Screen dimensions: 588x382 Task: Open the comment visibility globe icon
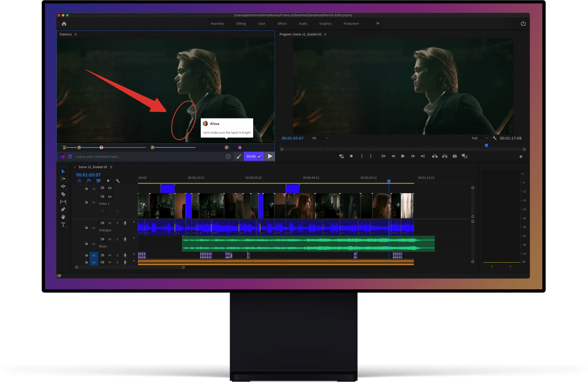coord(70,157)
